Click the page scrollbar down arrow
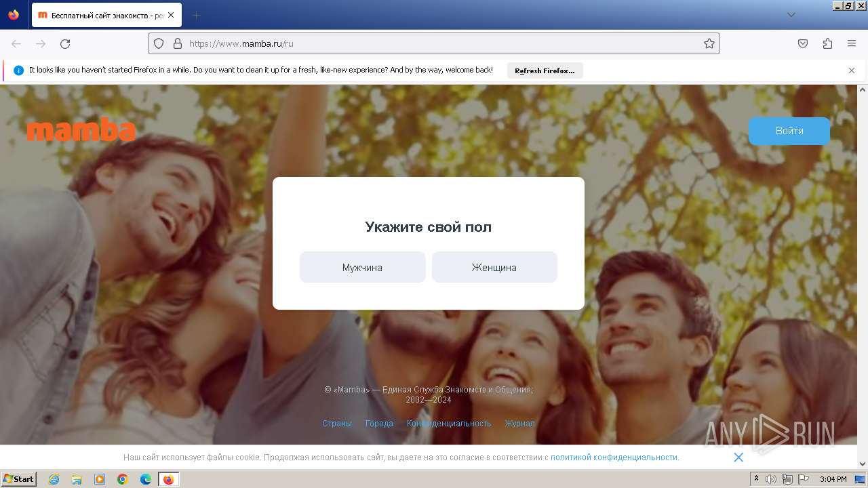 tap(863, 464)
